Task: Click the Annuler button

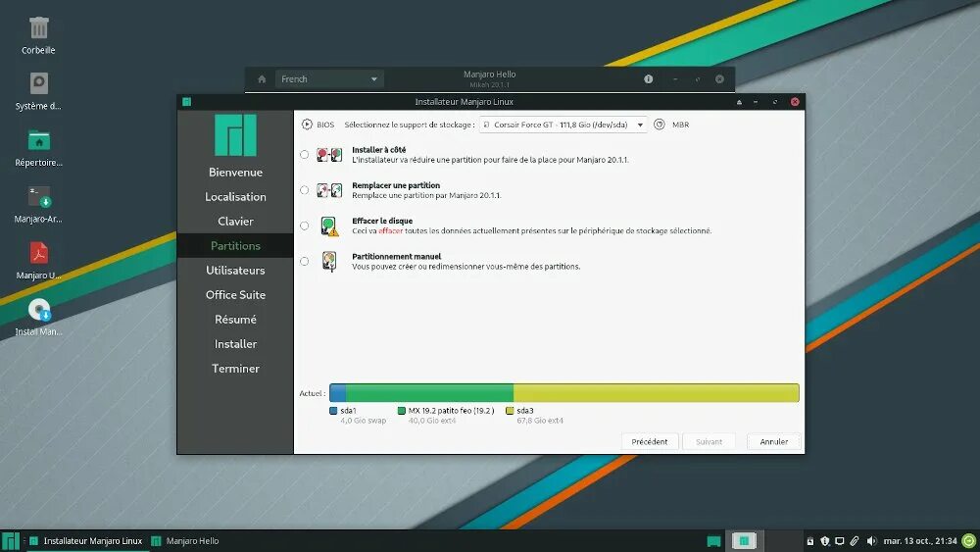Action: pos(774,441)
